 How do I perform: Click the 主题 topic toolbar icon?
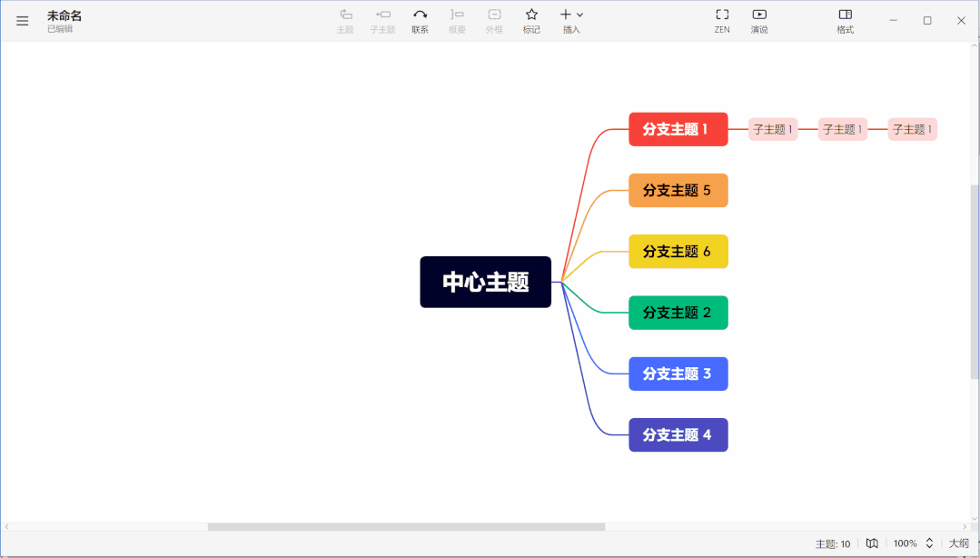click(345, 15)
